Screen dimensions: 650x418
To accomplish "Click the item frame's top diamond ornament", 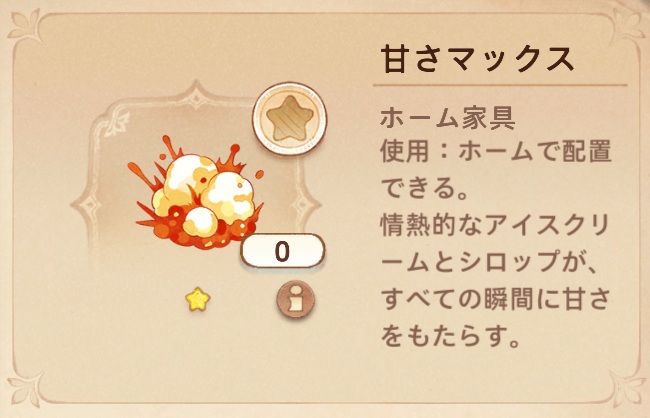I will click(x=196, y=99).
